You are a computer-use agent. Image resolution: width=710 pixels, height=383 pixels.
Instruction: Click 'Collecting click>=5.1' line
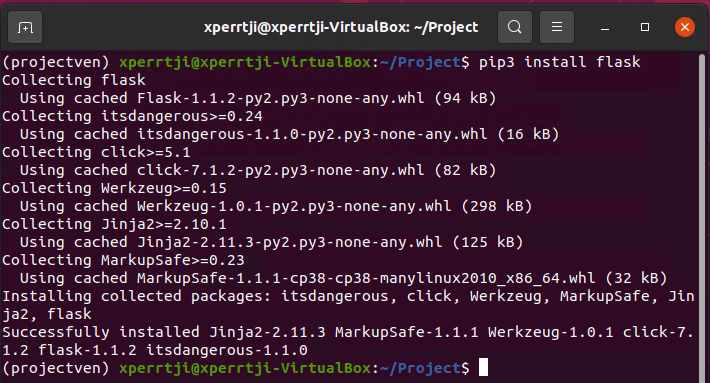96,152
